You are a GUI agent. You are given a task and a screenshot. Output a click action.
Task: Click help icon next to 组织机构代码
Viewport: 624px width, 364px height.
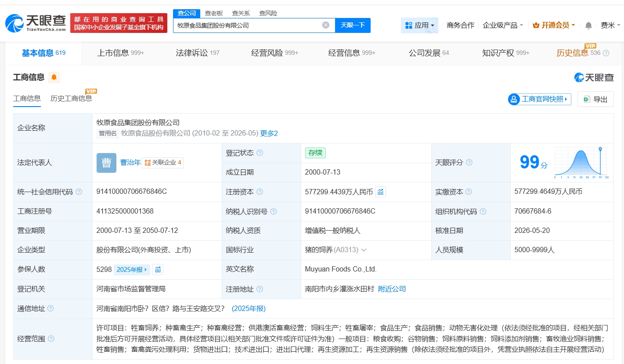point(483,211)
